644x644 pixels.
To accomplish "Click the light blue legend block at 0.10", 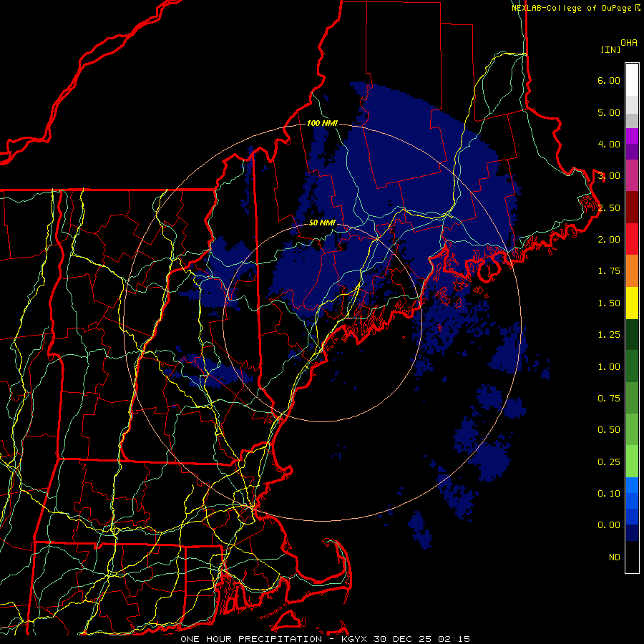I will tap(632, 485).
